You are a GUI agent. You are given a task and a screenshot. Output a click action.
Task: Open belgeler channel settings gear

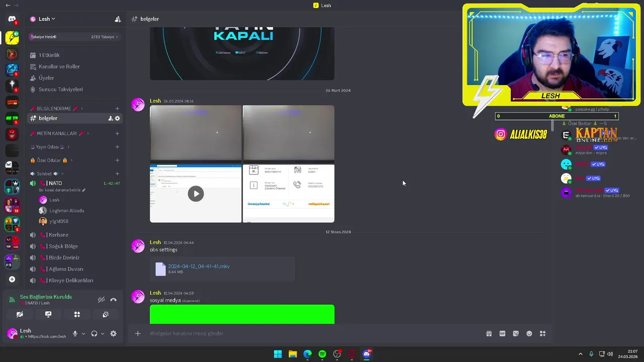tap(117, 119)
